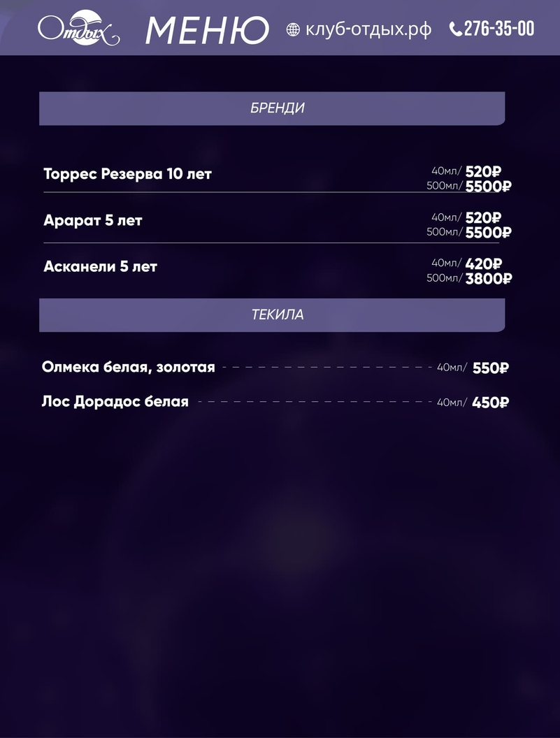560x738 pixels.
Task: Click the phone handset icon
Action: [x=455, y=29]
